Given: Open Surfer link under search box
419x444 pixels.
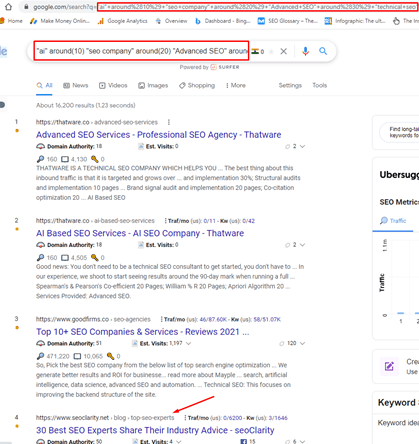Looking at the screenshot, I should click(x=225, y=67).
